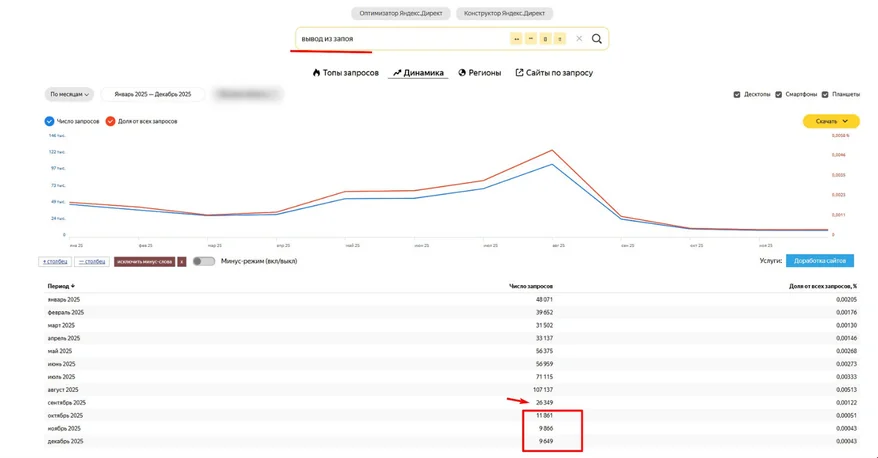The image size is (878, 458).
Task: Click the value '9 649' in December row
Action: (x=546, y=441)
